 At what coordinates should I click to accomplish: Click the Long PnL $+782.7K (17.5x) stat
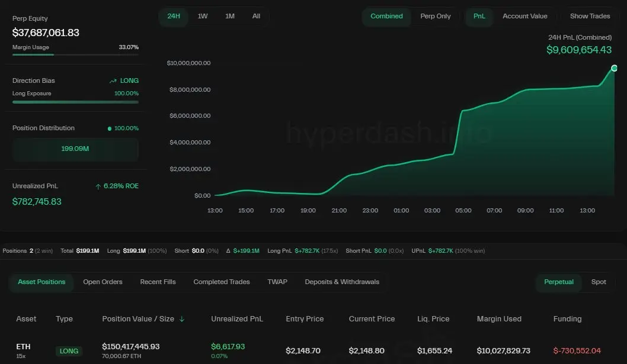303,251
